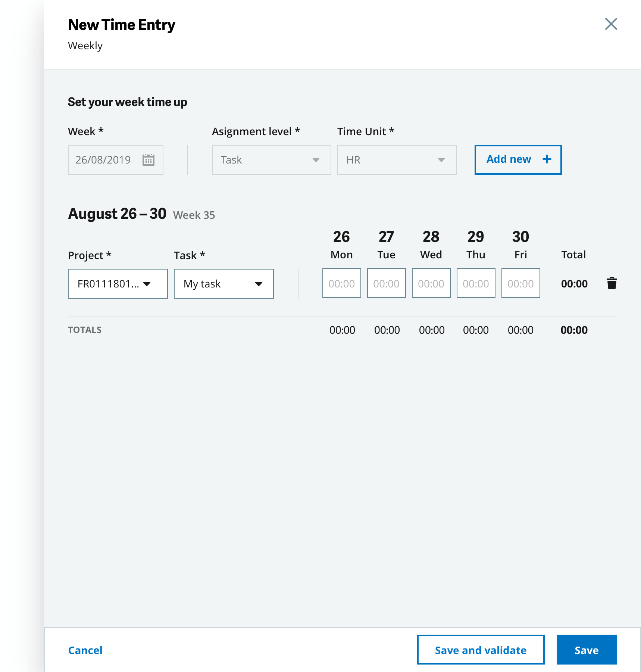This screenshot has width=641, height=672.
Task: Click the dropdown arrow on the Time Unit field
Action: point(441,160)
